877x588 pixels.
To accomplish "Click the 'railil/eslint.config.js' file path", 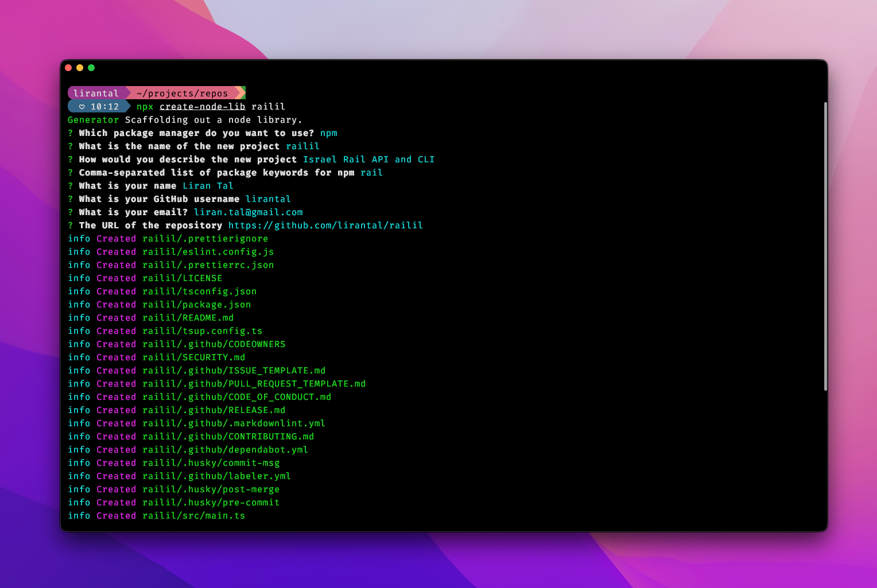I will (208, 252).
